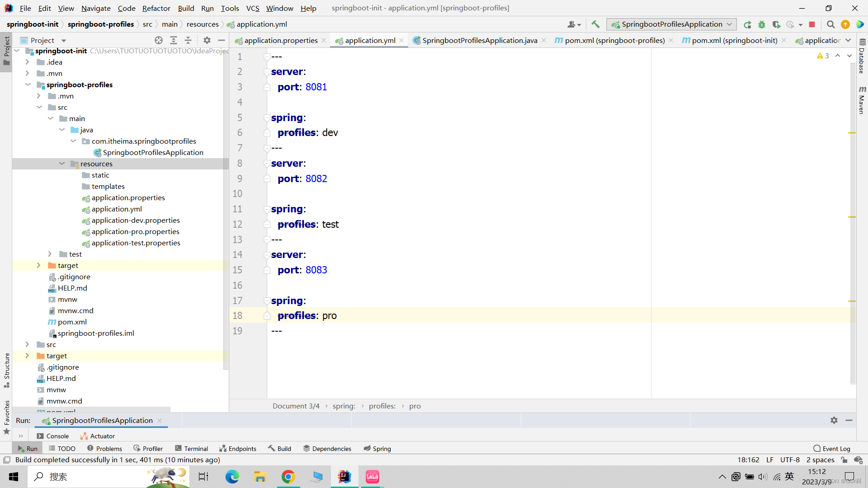Expand the test folder
This screenshot has width=868, height=488.
50,254
